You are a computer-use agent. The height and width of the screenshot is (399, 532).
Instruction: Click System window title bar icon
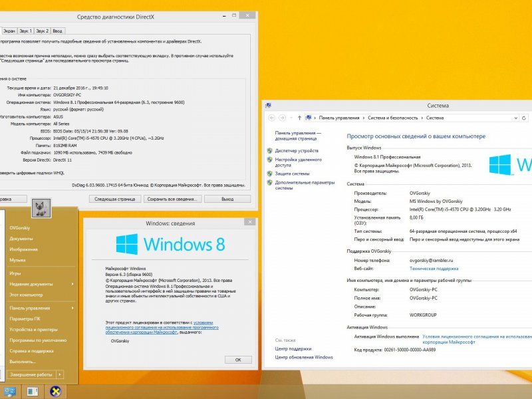click(x=268, y=106)
